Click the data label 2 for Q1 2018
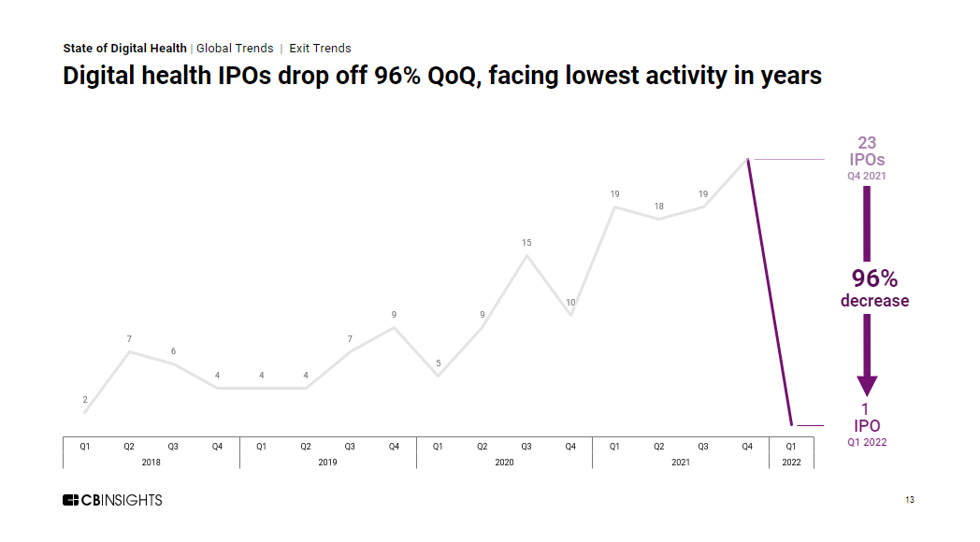The image size is (980, 542). [85, 400]
